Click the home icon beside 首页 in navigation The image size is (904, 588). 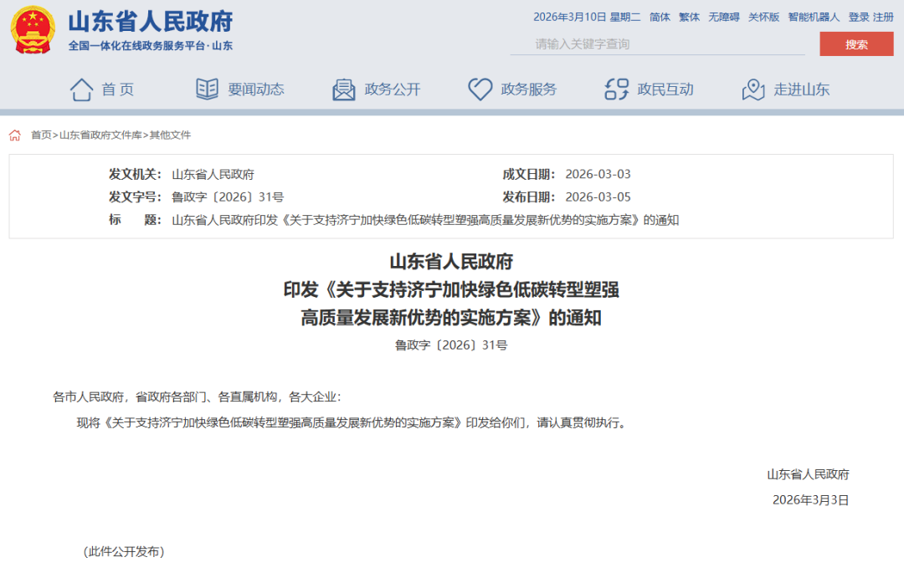pyautogui.click(x=83, y=88)
